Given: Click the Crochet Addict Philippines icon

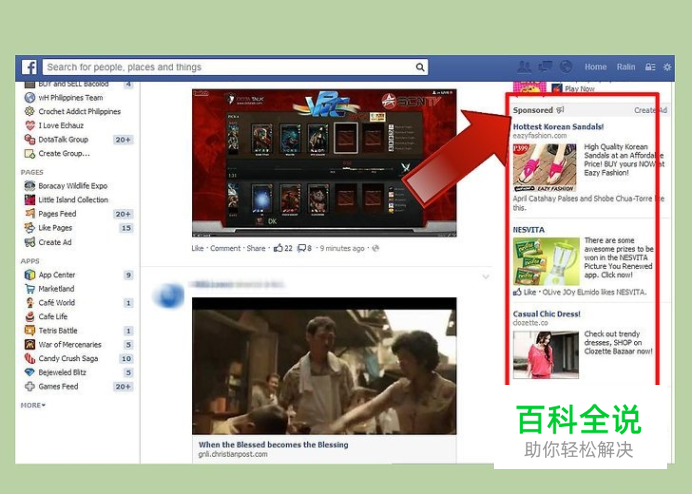Looking at the screenshot, I should pyautogui.click(x=30, y=111).
